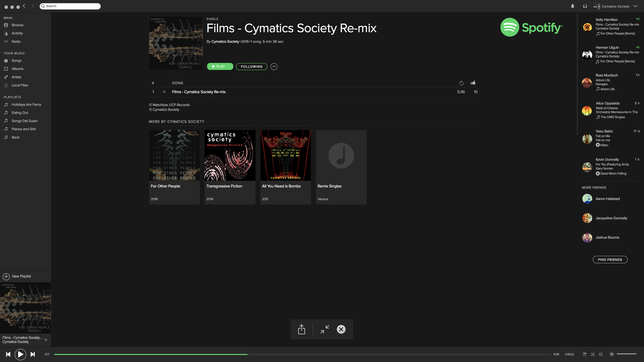Open Kelly Hamilton's friend activity
This screenshot has width=644, height=362.
click(611, 27)
